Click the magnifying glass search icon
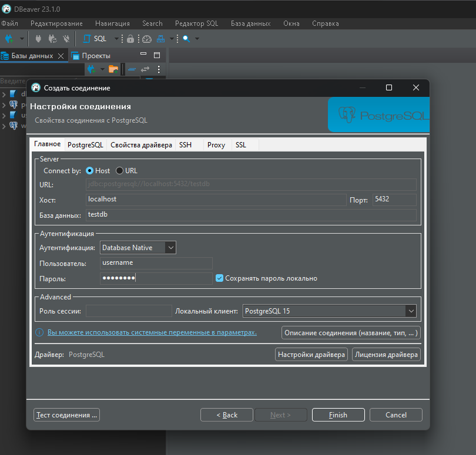This screenshot has width=476, height=455. 186,39
